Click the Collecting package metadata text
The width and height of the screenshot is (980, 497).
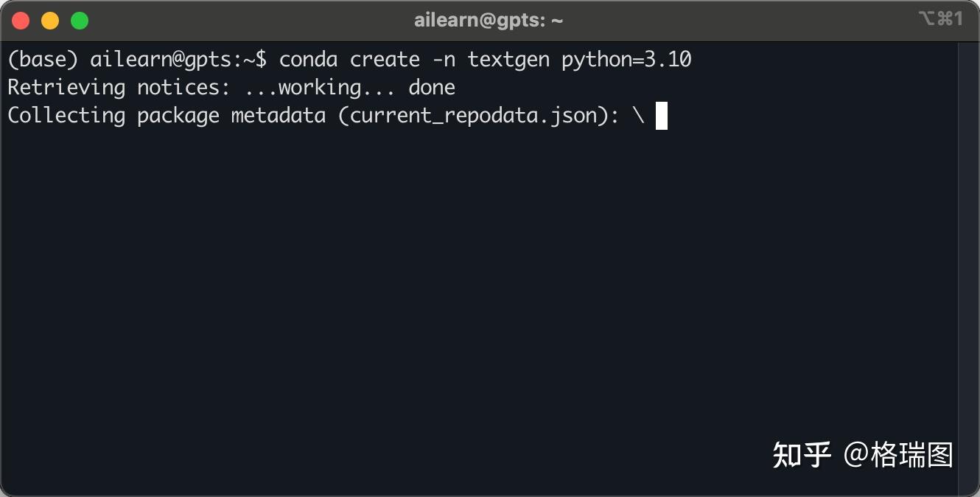[167, 116]
